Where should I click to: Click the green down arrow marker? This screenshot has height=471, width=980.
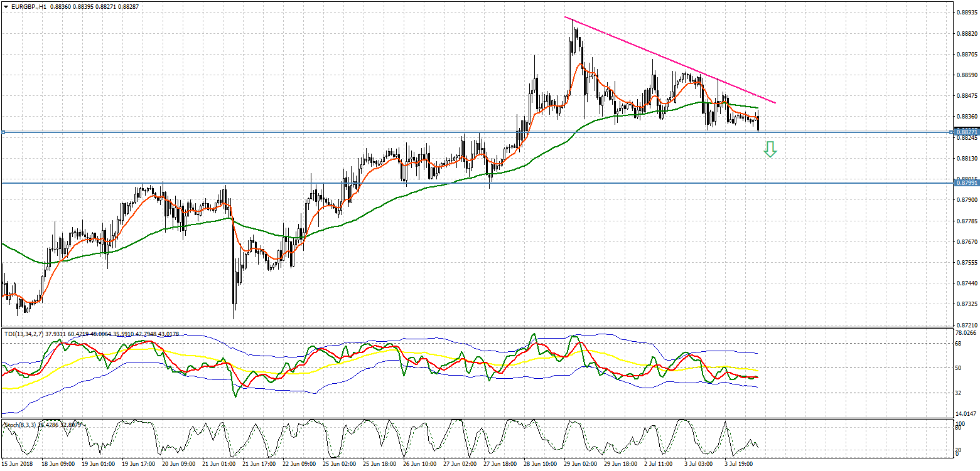(x=770, y=149)
